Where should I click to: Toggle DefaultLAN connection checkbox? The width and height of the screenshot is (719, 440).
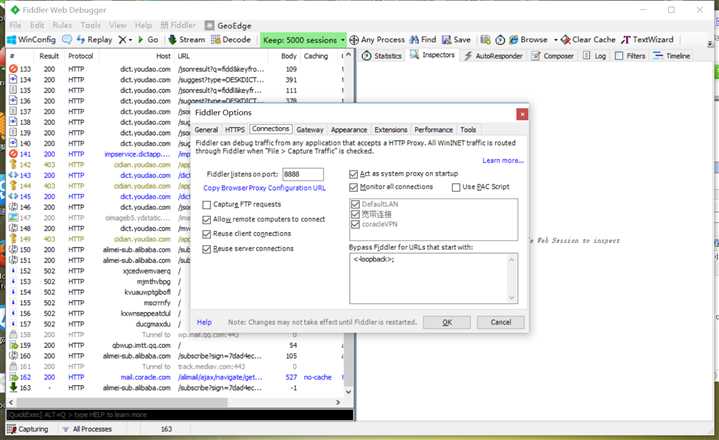tap(355, 204)
